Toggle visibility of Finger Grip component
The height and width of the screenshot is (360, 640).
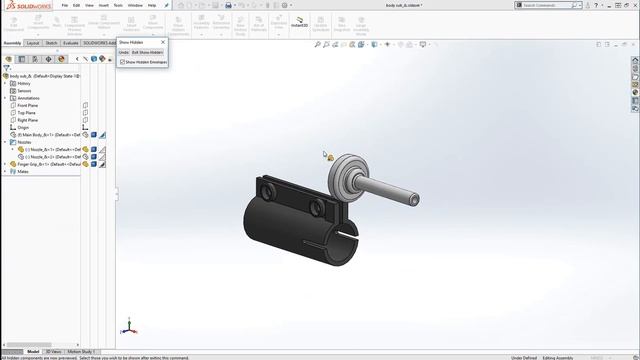85,164
